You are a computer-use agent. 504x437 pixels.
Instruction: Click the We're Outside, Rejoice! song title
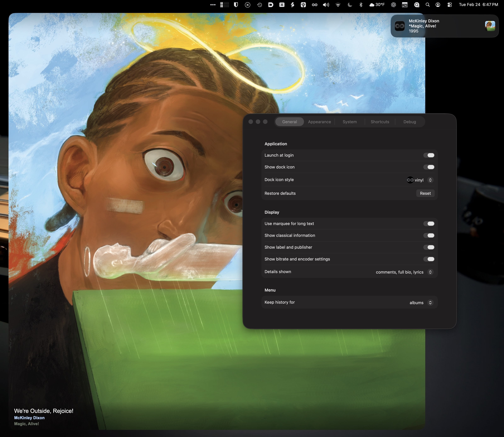(44, 411)
